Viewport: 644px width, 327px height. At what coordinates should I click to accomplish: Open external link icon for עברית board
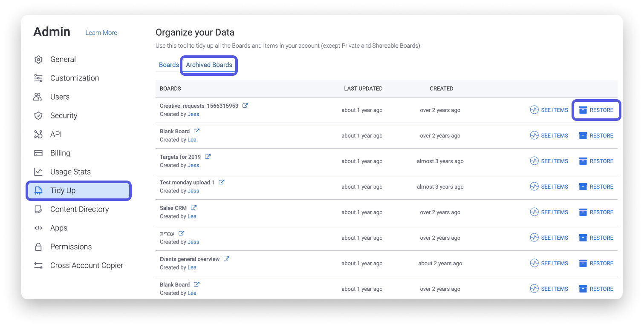coord(181,233)
